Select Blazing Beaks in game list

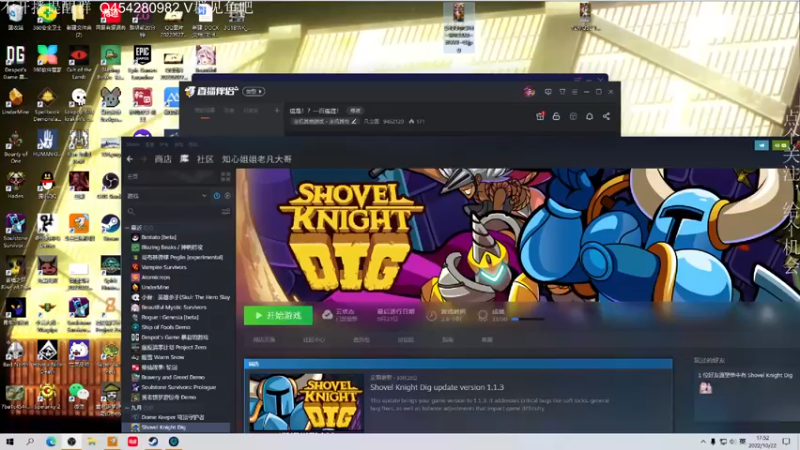(x=172, y=247)
